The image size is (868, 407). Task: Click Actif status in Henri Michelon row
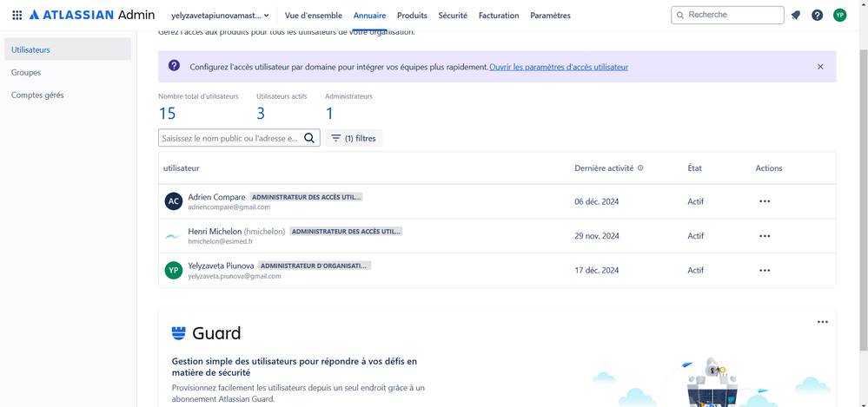click(696, 236)
